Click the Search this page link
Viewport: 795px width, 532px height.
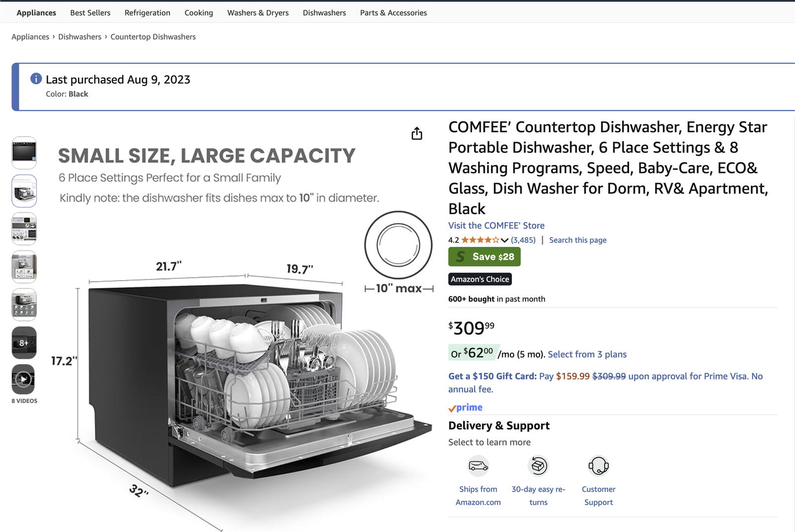coord(578,240)
